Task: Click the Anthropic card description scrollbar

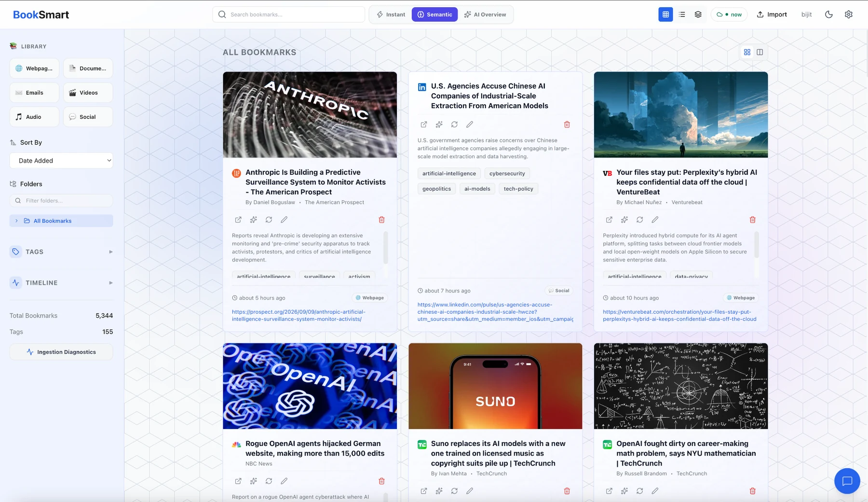Action: (386, 247)
